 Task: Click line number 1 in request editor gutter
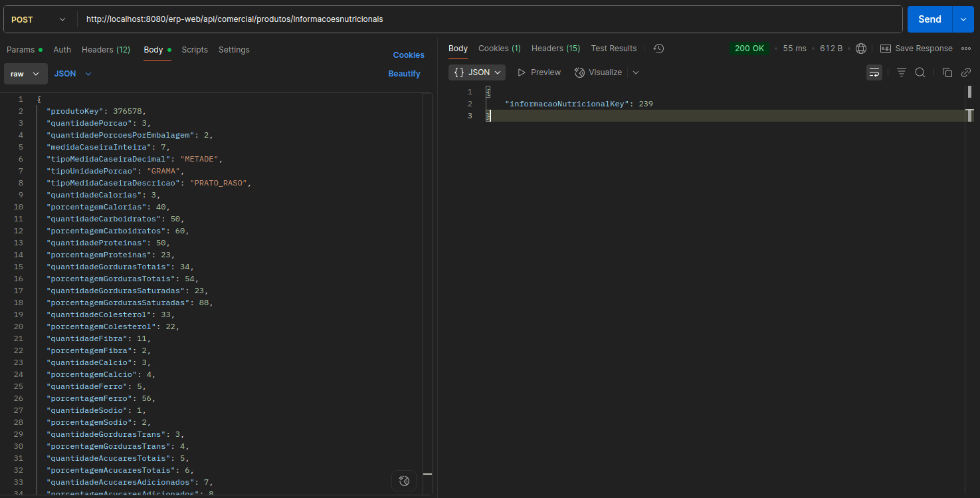(x=21, y=99)
